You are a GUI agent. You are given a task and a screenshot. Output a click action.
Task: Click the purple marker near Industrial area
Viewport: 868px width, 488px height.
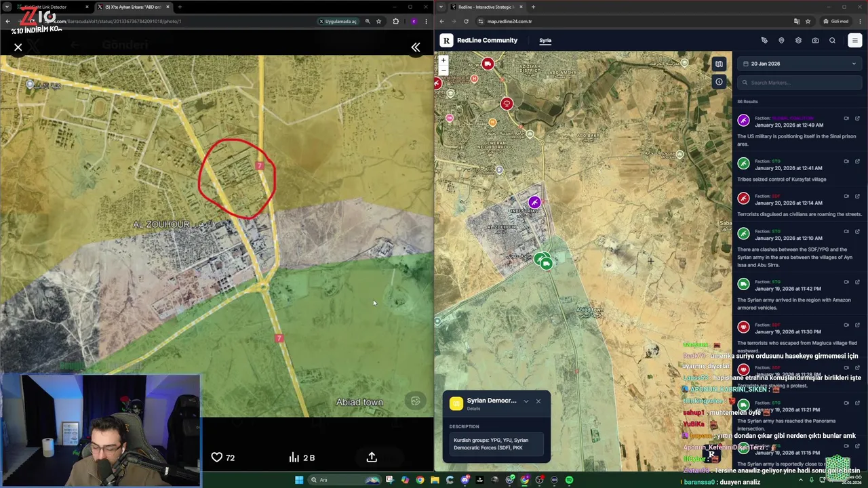point(534,202)
